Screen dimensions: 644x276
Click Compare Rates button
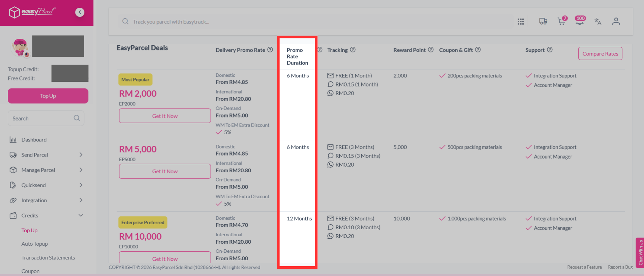click(x=600, y=54)
